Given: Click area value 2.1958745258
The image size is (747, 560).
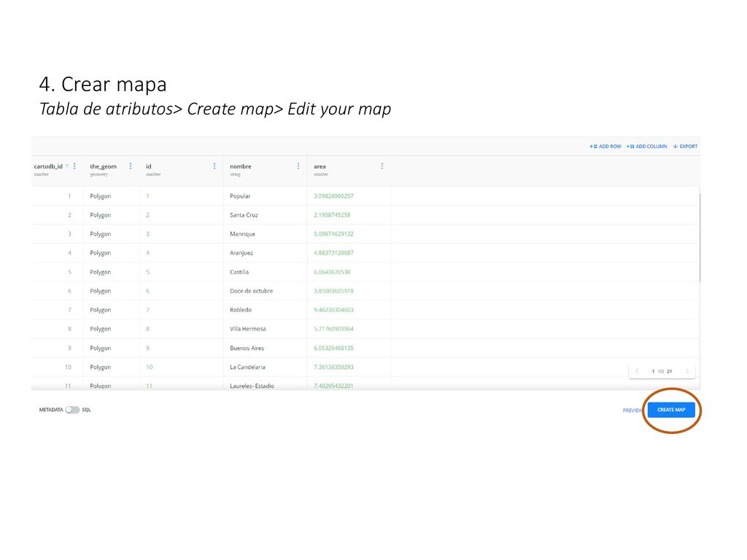Looking at the screenshot, I should [x=332, y=215].
